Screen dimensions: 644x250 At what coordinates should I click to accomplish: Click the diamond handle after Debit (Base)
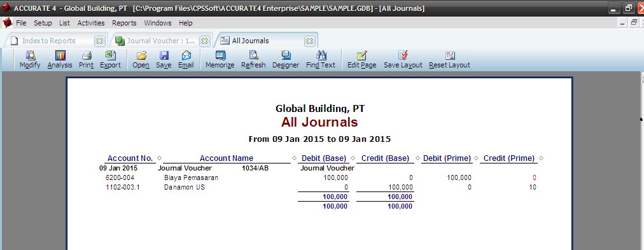[353, 158]
